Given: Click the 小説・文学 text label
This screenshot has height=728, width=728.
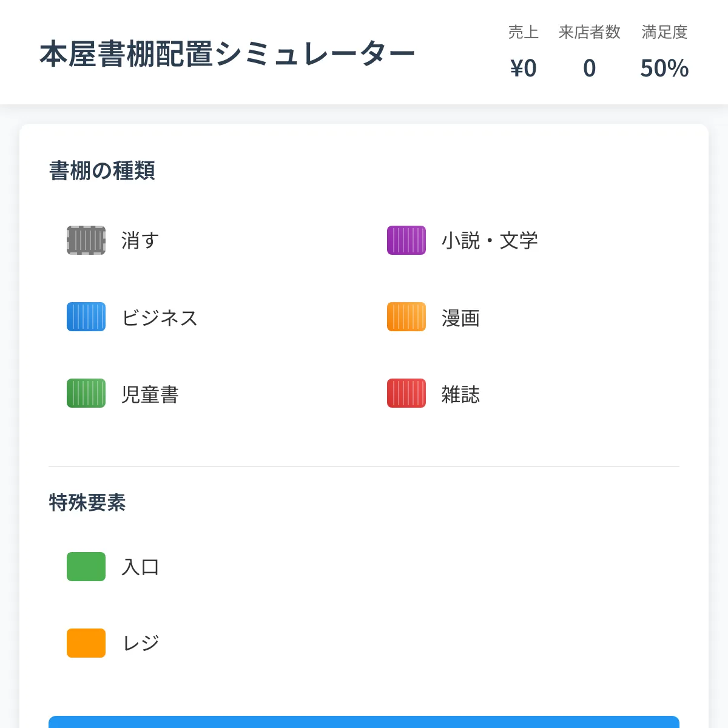Looking at the screenshot, I should [x=490, y=241].
